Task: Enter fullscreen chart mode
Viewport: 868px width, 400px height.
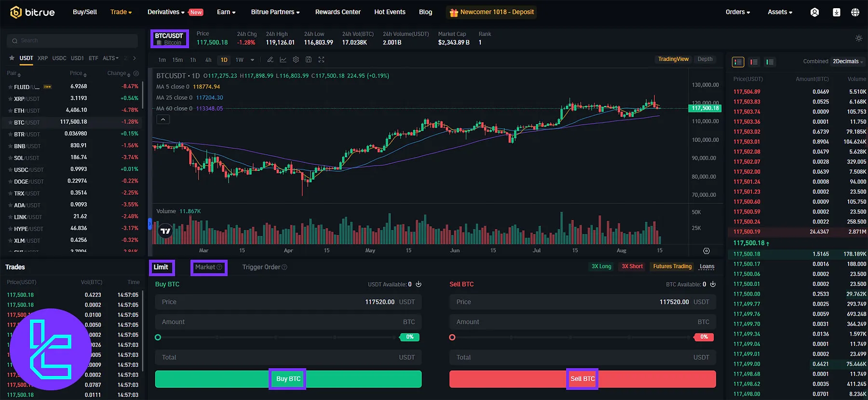Action: pyautogui.click(x=321, y=60)
